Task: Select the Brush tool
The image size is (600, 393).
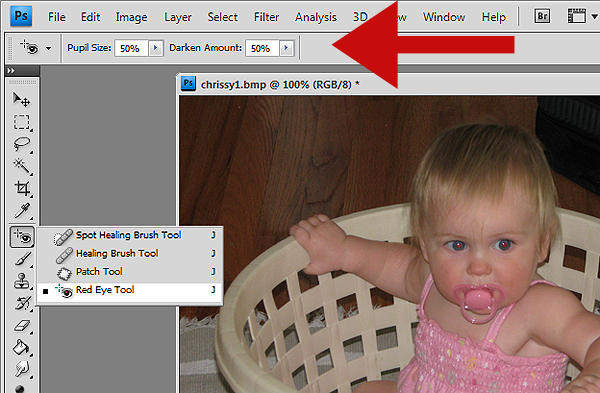Action: [22, 259]
